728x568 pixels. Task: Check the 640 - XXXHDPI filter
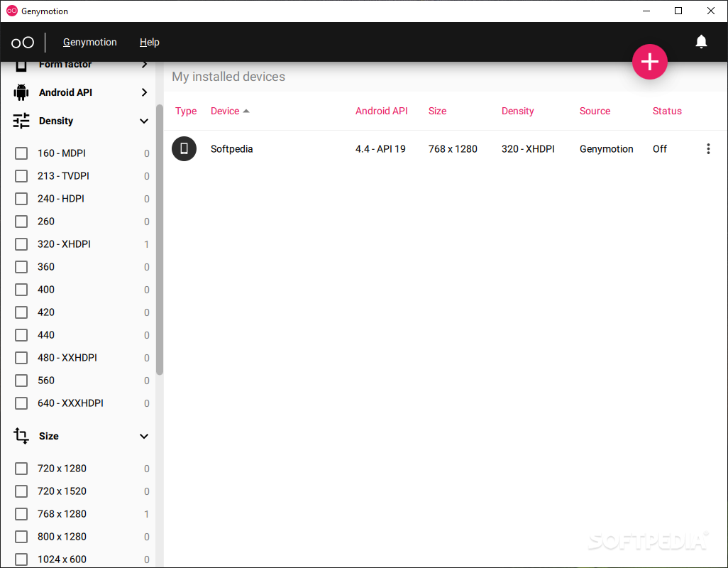pos(21,403)
